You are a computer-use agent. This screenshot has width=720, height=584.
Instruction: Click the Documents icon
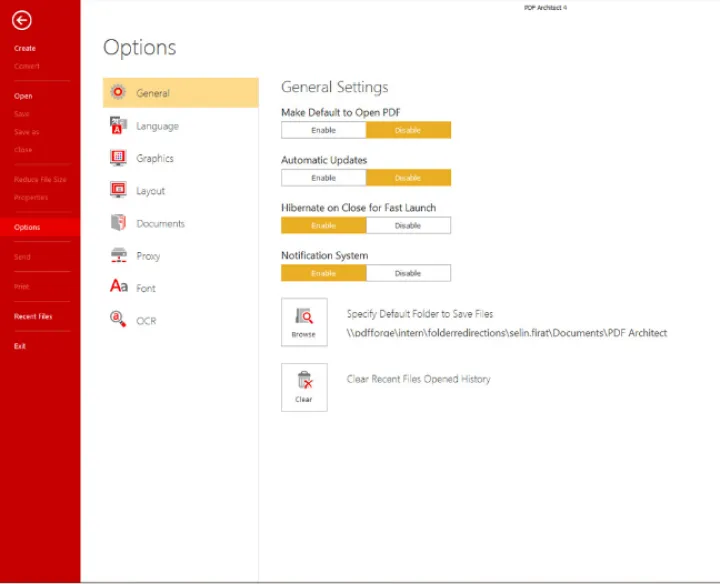click(118, 223)
